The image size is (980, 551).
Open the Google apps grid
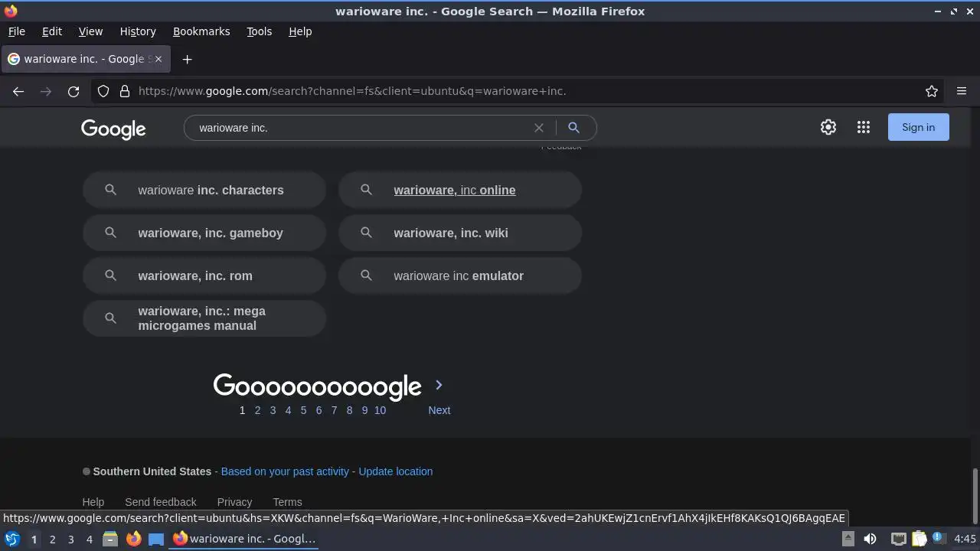(x=864, y=127)
